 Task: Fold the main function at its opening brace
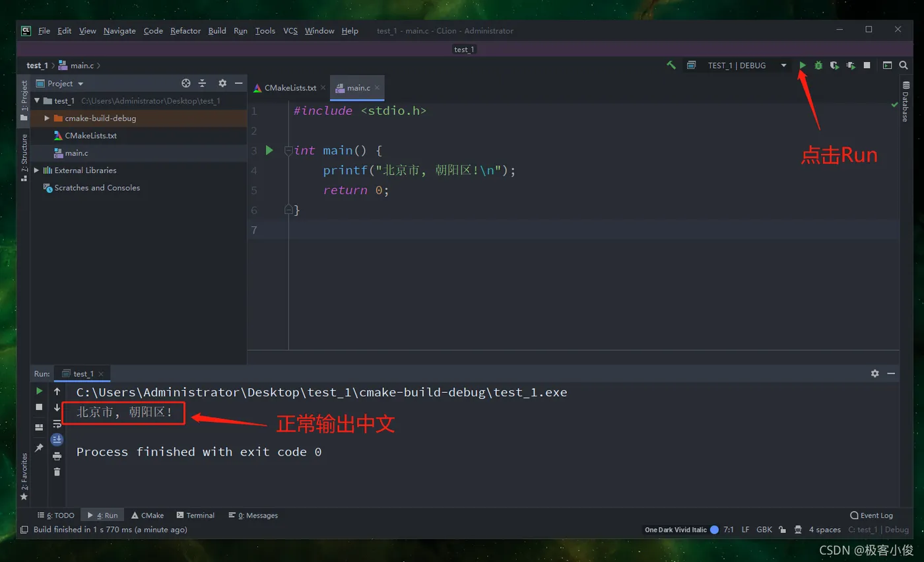click(288, 151)
